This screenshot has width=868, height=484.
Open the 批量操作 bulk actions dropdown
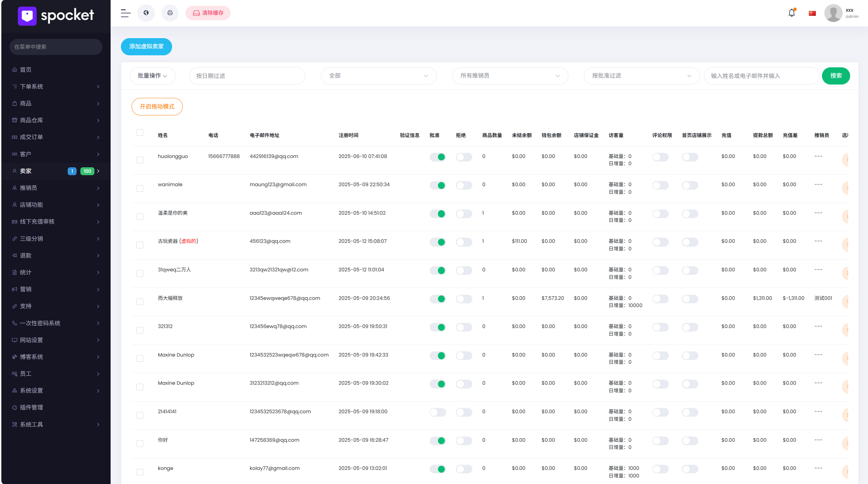click(x=152, y=76)
